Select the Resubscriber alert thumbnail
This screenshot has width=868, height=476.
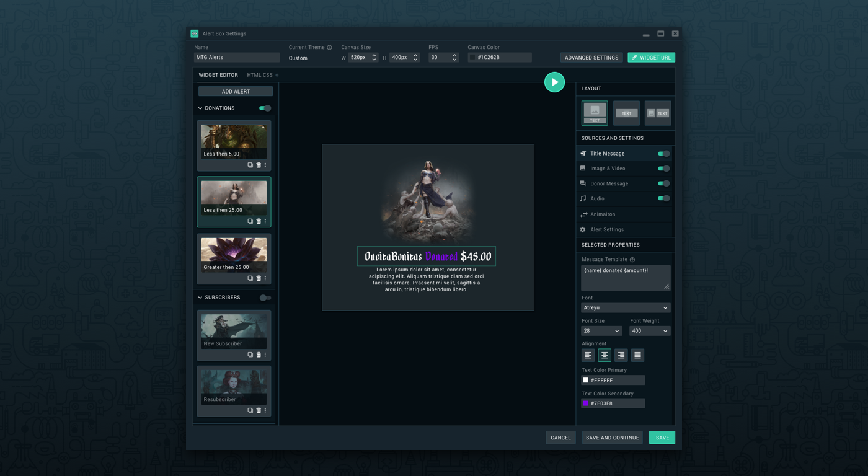point(234,387)
